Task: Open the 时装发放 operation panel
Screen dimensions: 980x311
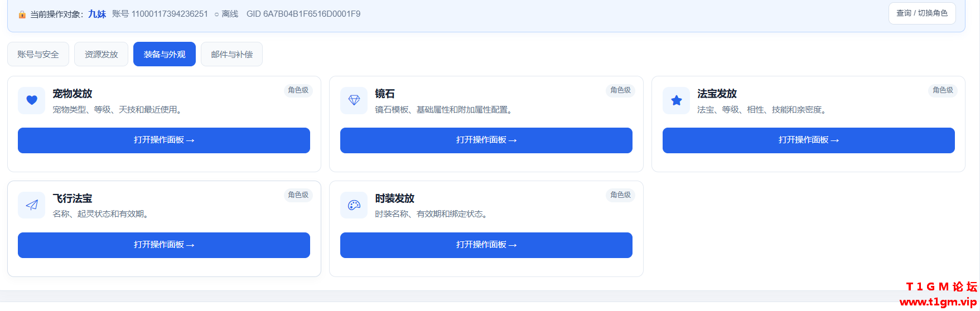Action: (x=486, y=245)
